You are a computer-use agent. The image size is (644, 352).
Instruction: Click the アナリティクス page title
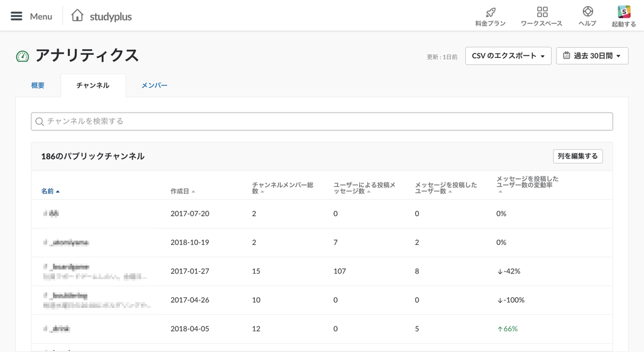tap(87, 55)
